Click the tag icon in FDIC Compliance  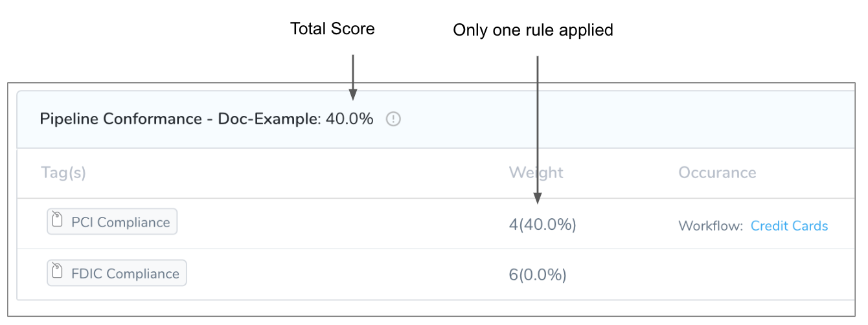pyautogui.click(x=58, y=272)
